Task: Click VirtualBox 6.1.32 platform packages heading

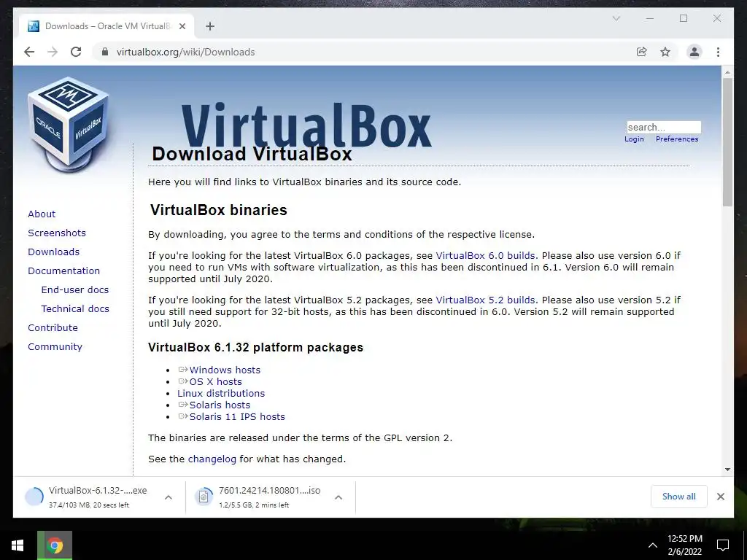Action: pyautogui.click(x=255, y=348)
